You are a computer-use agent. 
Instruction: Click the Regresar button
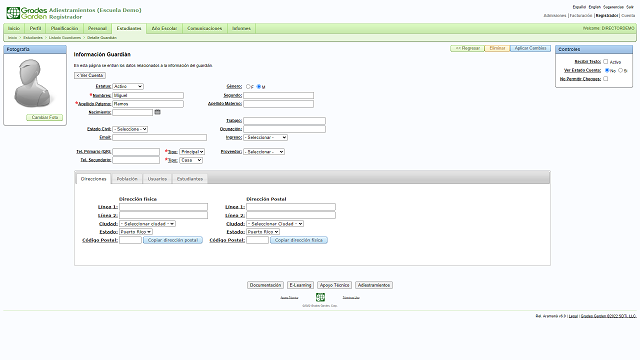467,48
